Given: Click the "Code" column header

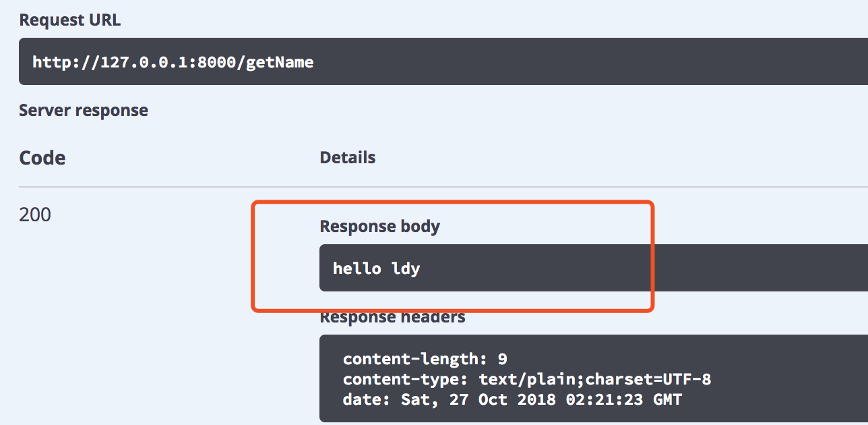Looking at the screenshot, I should [x=42, y=158].
